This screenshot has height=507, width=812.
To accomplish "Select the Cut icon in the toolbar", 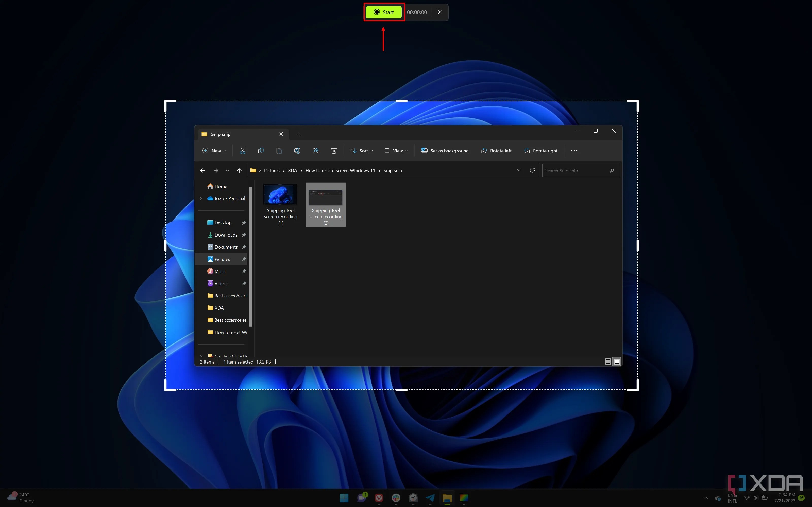I will tap(243, 151).
